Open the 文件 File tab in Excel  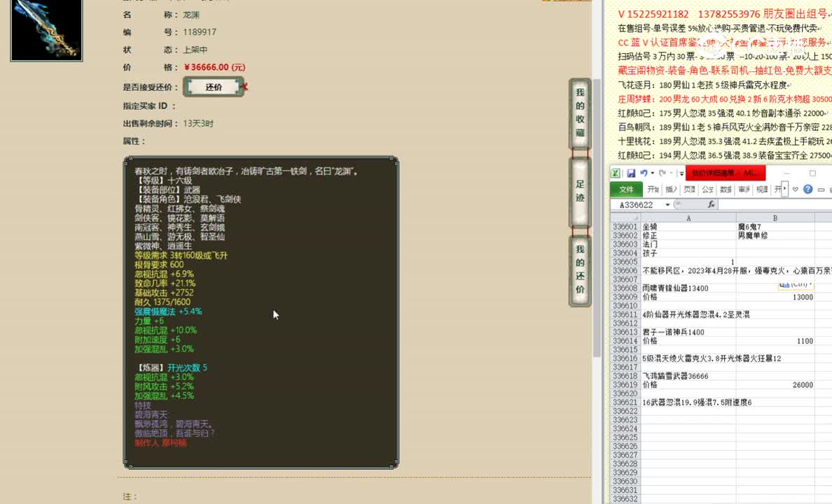pyautogui.click(x=626, y=190)
